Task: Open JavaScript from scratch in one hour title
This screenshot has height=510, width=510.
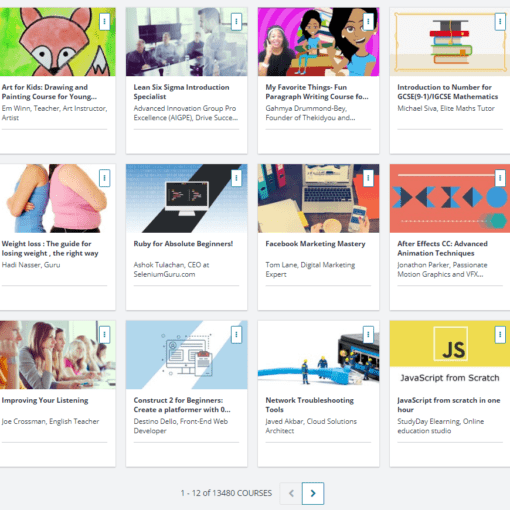Action: tap(449, 405)
